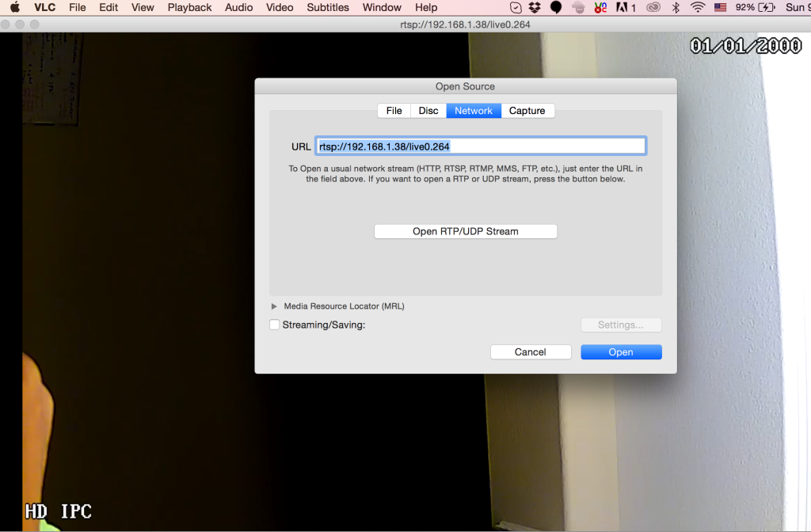Switch to the File tab

pyautogui.click(x=394, y=111)
